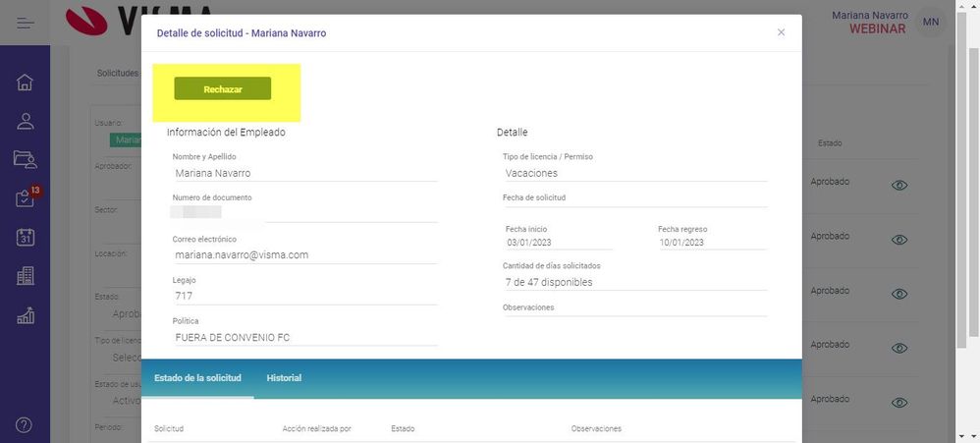Viewport: 980px width, 443px height.
Task: Click the Solicitud column header
Action: (169, 428)
